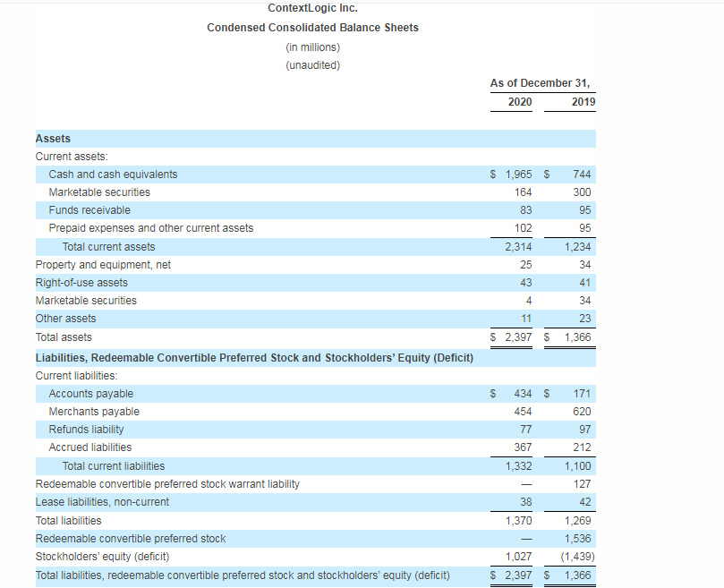Viewport: 724px width, 588px height.
Task: Select 'Prepaid expenses and other current assets' label
Action: click(151, 228)
